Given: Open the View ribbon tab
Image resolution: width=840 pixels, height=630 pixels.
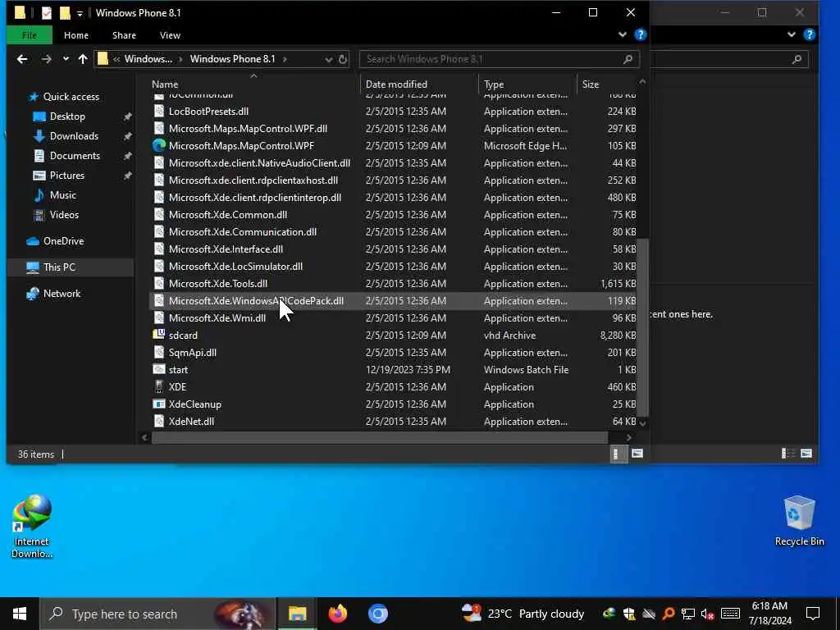Looking at the screenshot, I should (x=170, y=35).
